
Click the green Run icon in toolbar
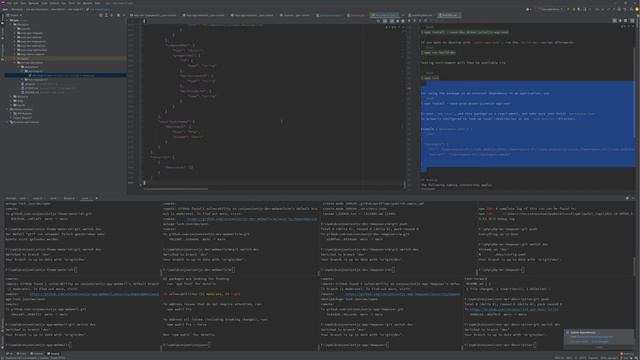[568, 9]
